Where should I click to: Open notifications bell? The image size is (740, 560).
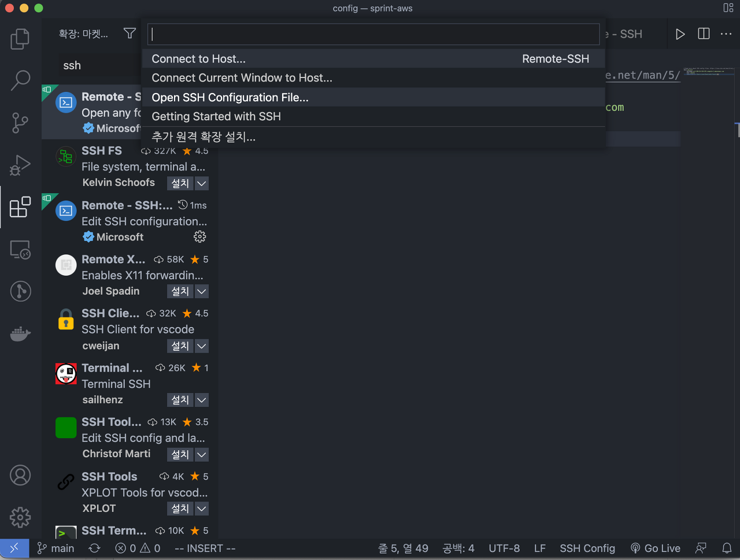(x=727, y=548)
